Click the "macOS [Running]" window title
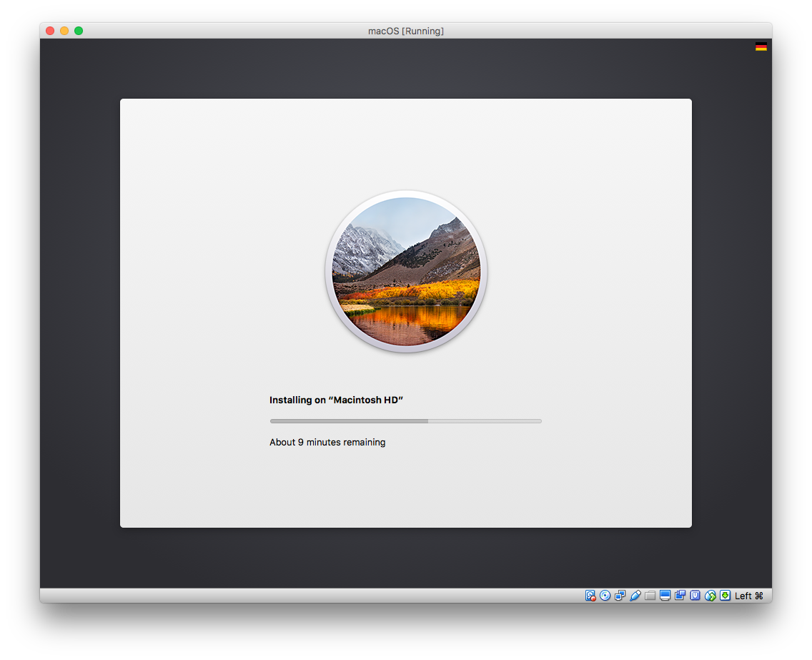Image resolution: width=812 pixels, height=660 pixels. 406,31
